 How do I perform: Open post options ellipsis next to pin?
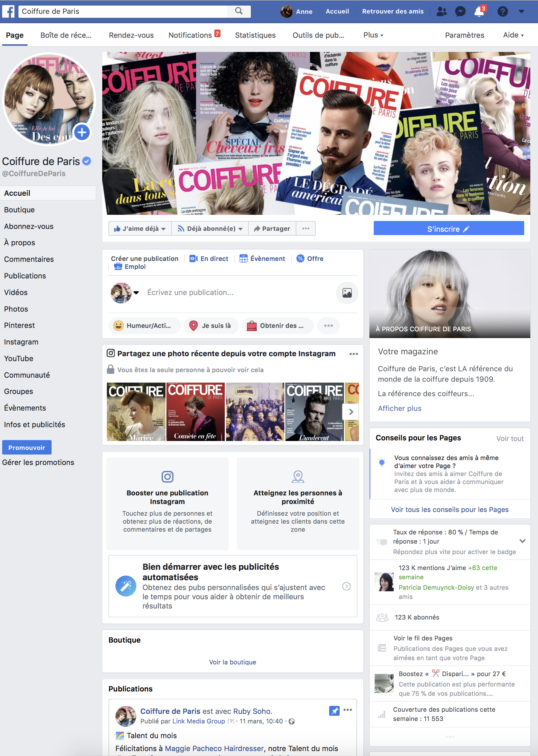pyautogui.click(x=348, y=710)
